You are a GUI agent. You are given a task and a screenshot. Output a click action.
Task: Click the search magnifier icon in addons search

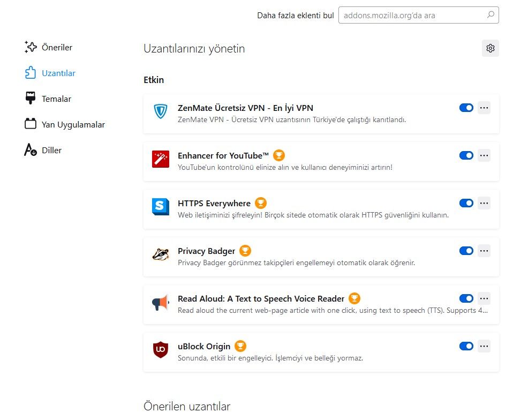click(491, 15)
